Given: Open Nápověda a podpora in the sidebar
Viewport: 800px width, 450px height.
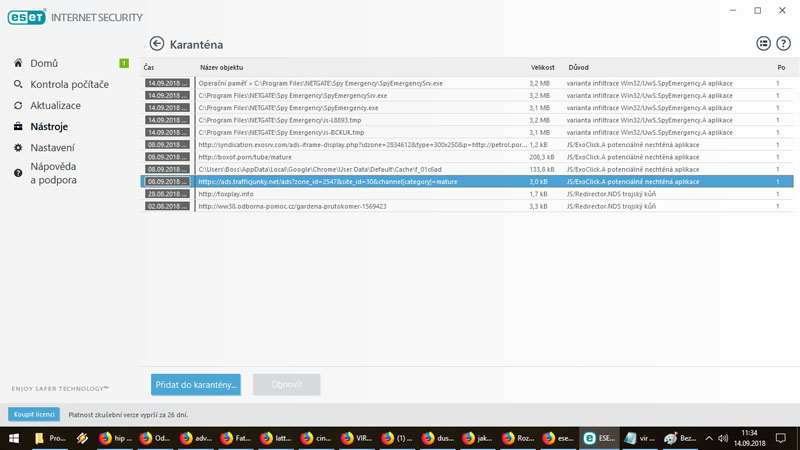Looking at the screenshot, I should [53, 173].
